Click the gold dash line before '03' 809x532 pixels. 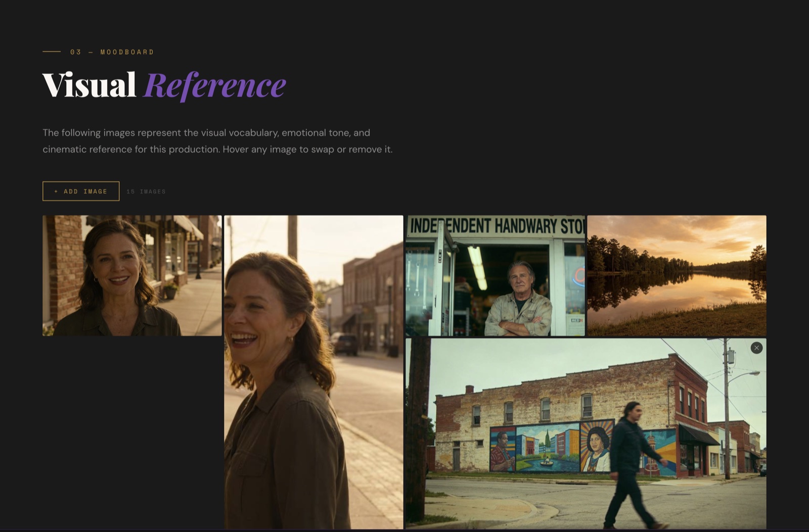coord(52,52)
